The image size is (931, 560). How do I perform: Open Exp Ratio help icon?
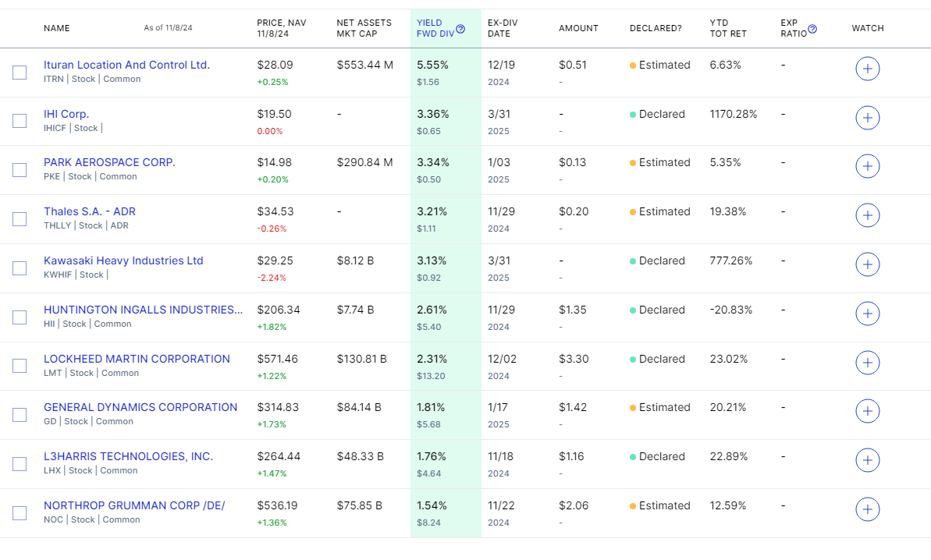tap(812, 29)
